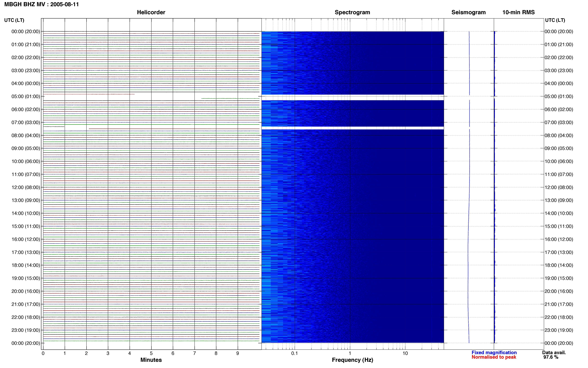Viewport: 588px width, 368px height.
Task: Click 05:00 (01:00) on the Helicorder time axis
Action: click(x=26, y=96)
